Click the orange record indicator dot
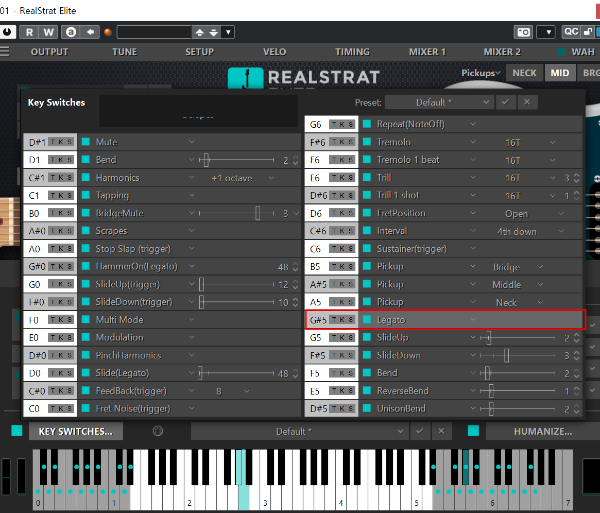The width and height of the screenshot is (600, 513). pos(108,32)
